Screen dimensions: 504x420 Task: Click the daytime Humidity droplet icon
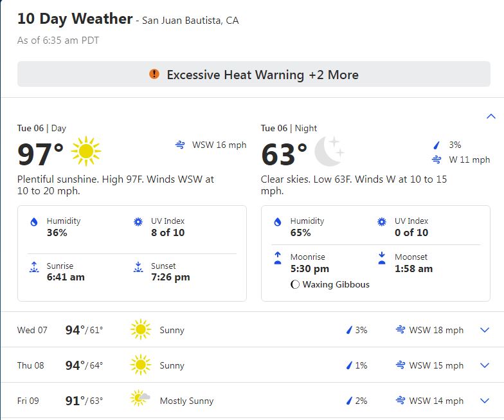coord(33,222)
